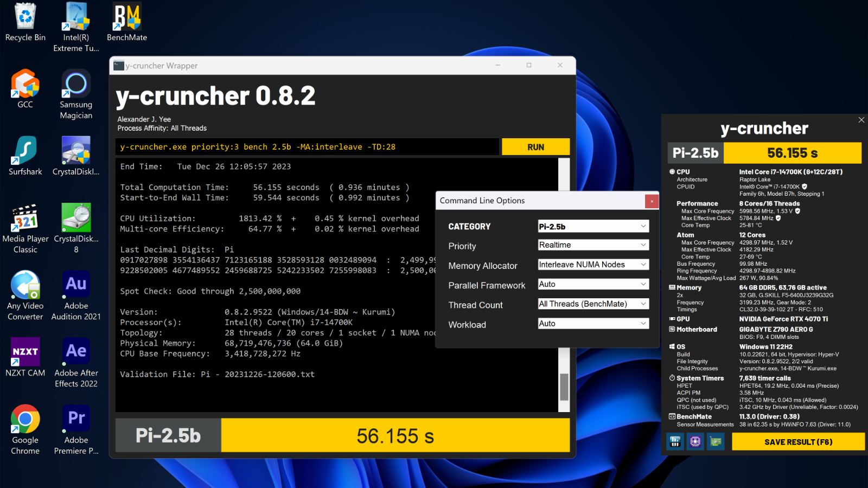The width and height of the screenshot is (868, 488).
Task: Click GIGABYTE Z790 AERO G text
Action: 776,329
